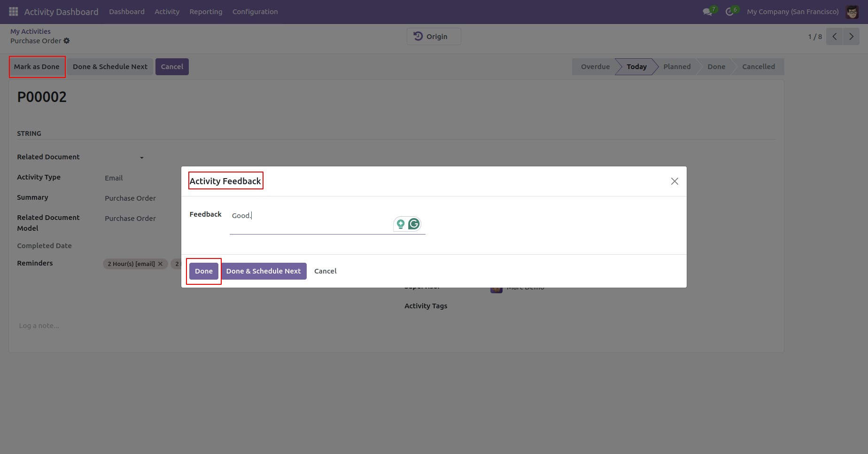Select the Planned status stage
Screen dimensions: 868x454
677,67
